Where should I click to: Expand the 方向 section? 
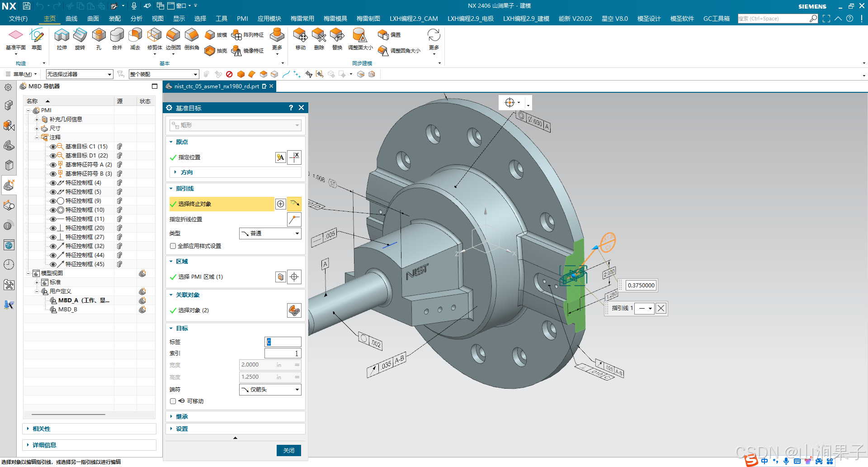[x=235, y=172]
